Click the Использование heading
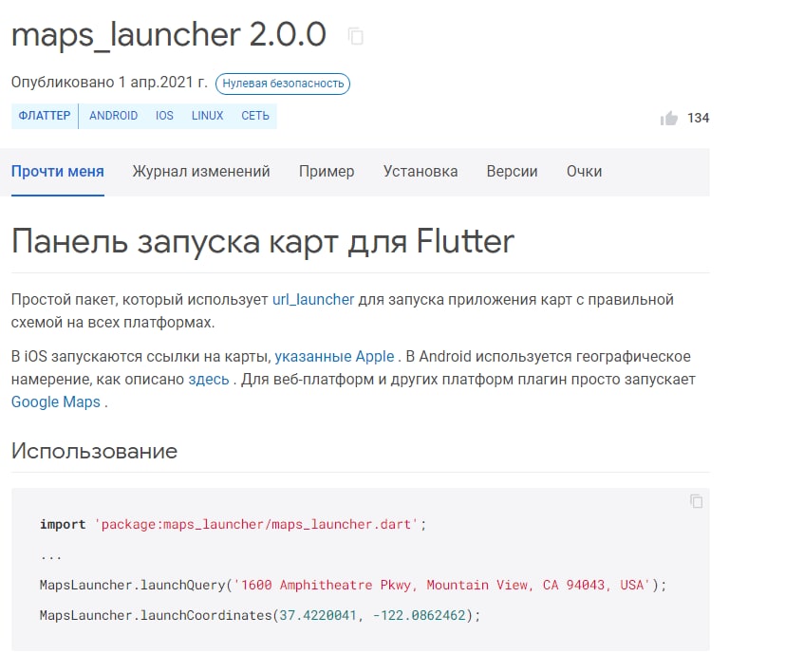The image size is (785, 672). 95,451
